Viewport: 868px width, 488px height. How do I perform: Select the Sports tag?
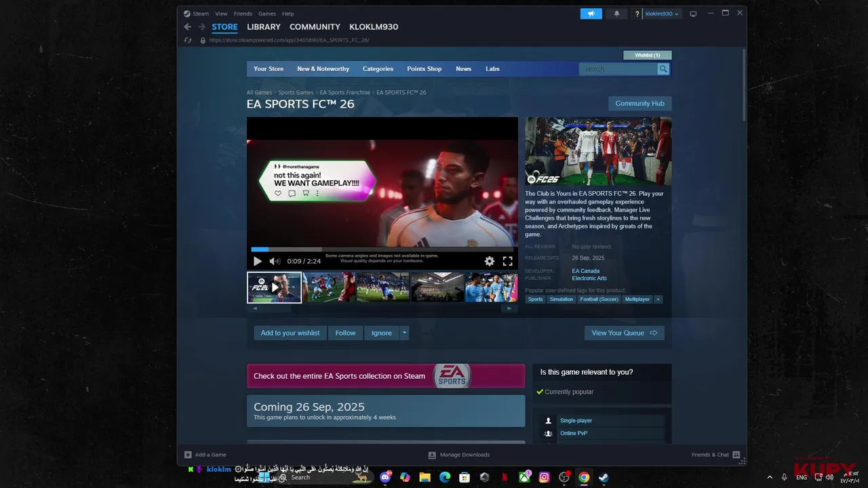(535, 300)
